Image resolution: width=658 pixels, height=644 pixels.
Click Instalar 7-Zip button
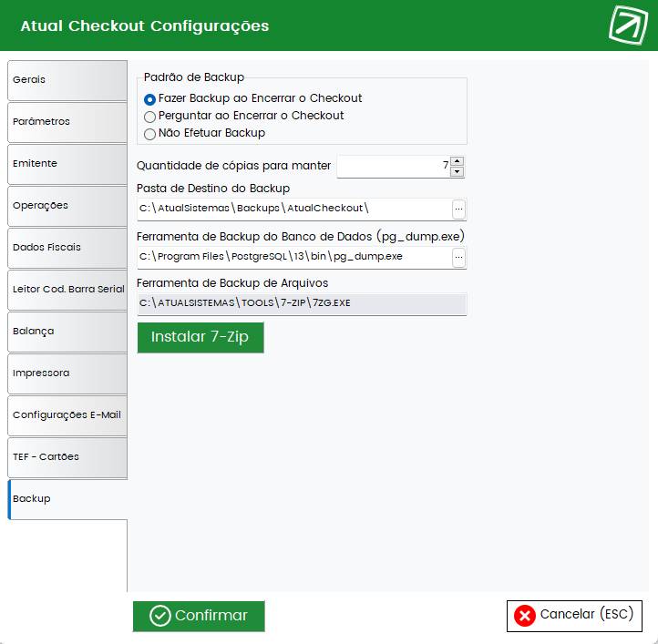pos(200,337)
